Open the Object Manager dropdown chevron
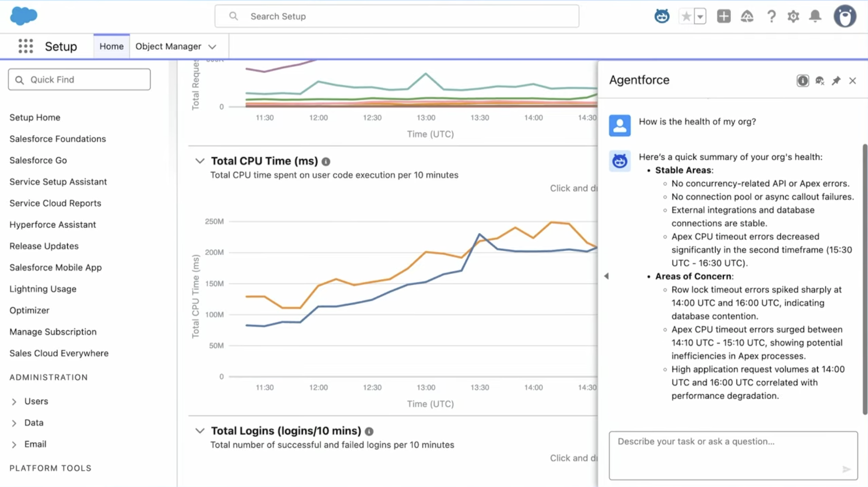868x487 pixels. [213, 47]
